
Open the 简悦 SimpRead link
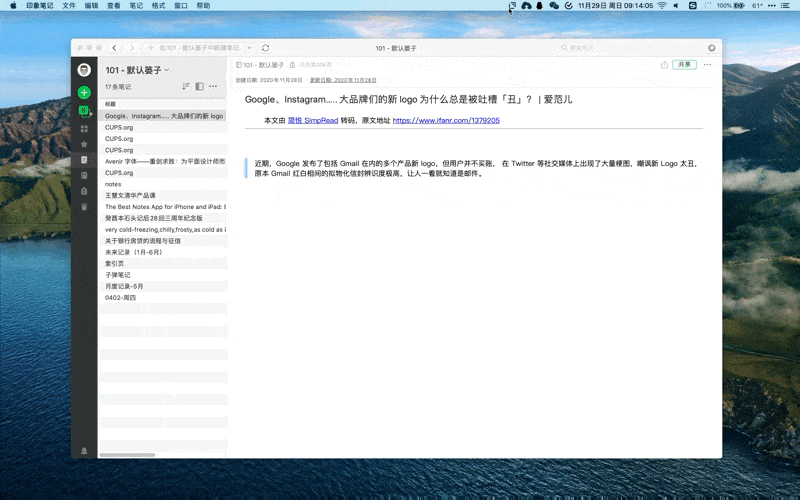[x=313, y=120]
